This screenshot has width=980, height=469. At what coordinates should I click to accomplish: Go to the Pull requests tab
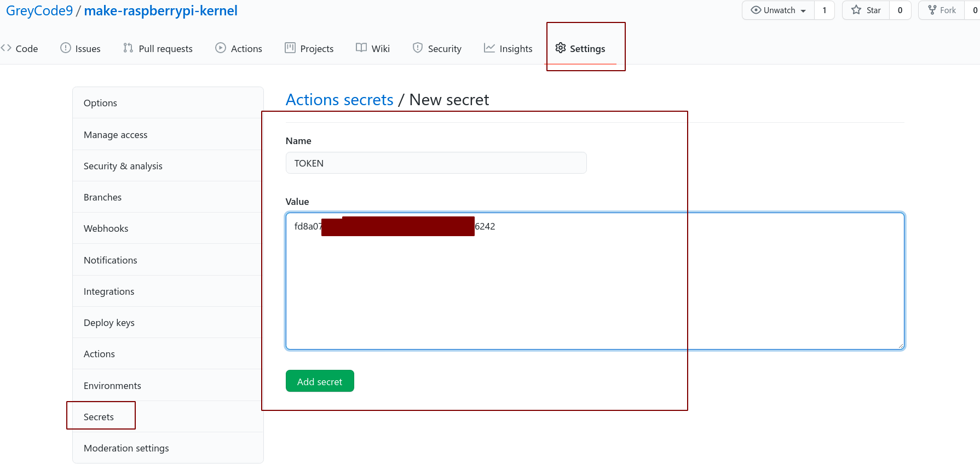pyautogui.click(x=158, y=49)
